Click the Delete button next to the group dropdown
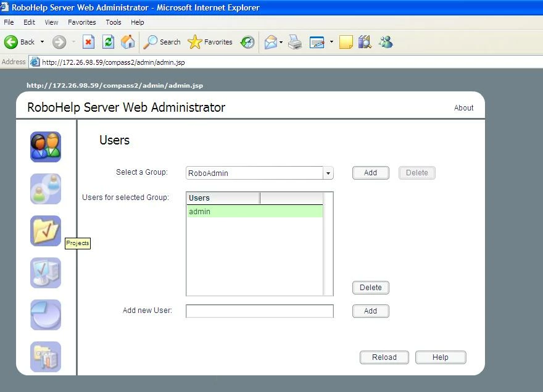 point(417,173)
